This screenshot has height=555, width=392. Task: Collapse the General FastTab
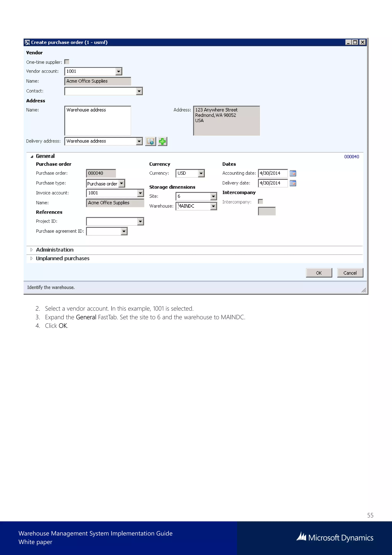click(32, 157)
